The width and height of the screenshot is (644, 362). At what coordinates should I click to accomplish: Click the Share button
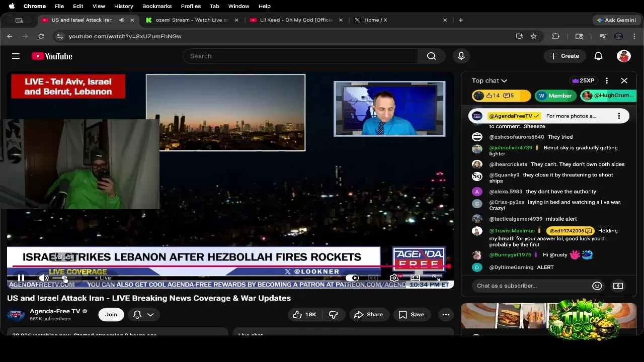pos(368,314)
